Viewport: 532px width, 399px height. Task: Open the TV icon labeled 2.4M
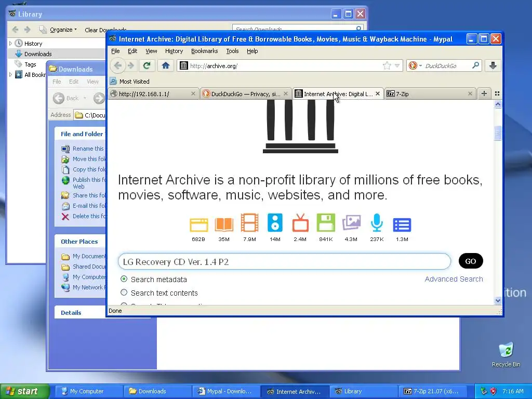point(300,223)
